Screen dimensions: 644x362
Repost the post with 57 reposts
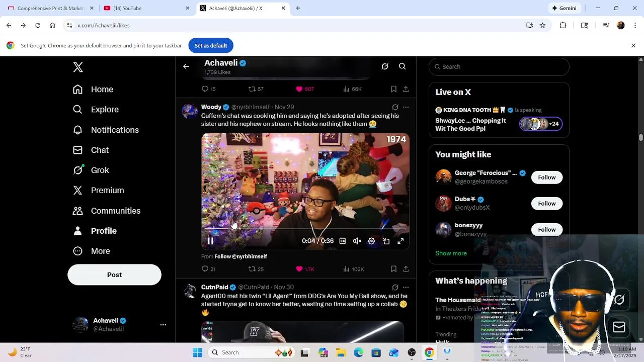point(256,89)
